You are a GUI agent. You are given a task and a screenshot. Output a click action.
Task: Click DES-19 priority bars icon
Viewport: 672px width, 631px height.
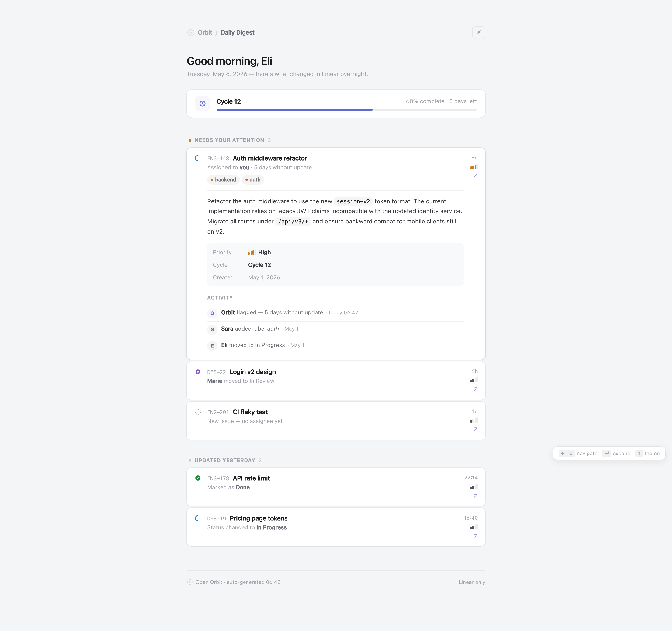click(x=474, y=527)
